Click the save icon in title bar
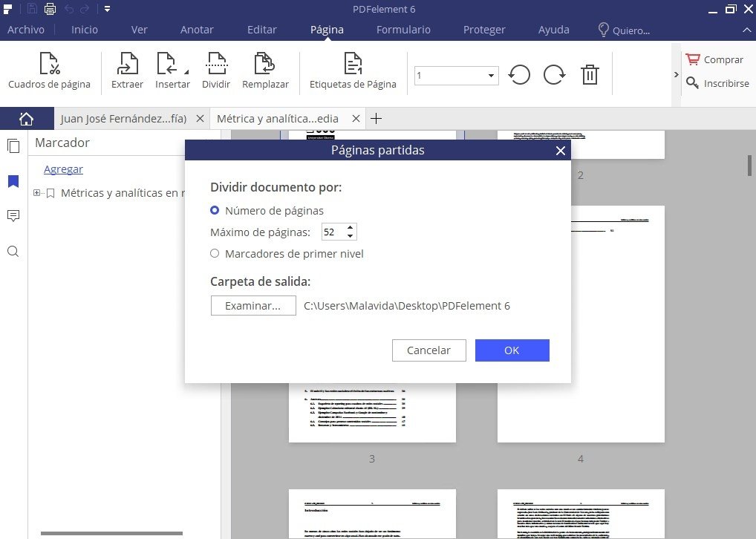This screenshot has height=539, width=756. tap(32, 9)
